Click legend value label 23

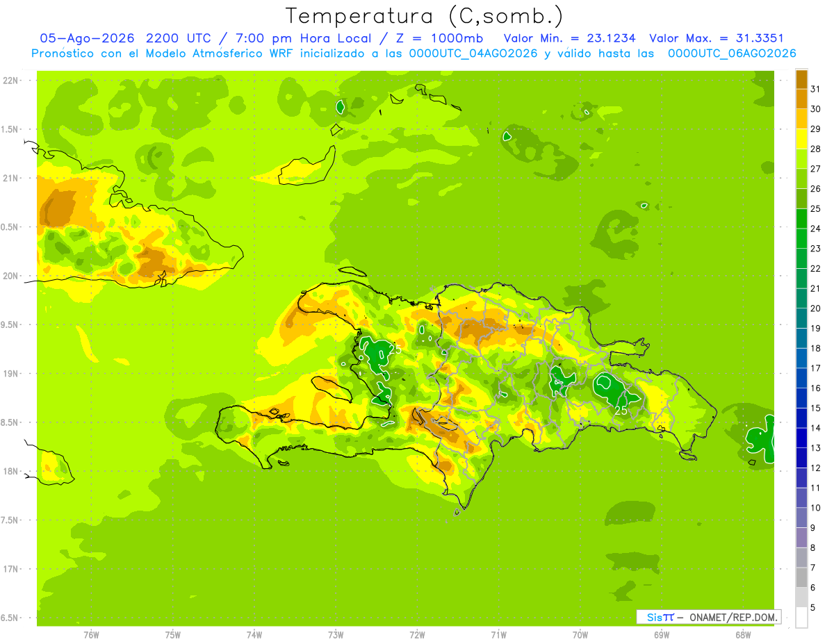816,249
